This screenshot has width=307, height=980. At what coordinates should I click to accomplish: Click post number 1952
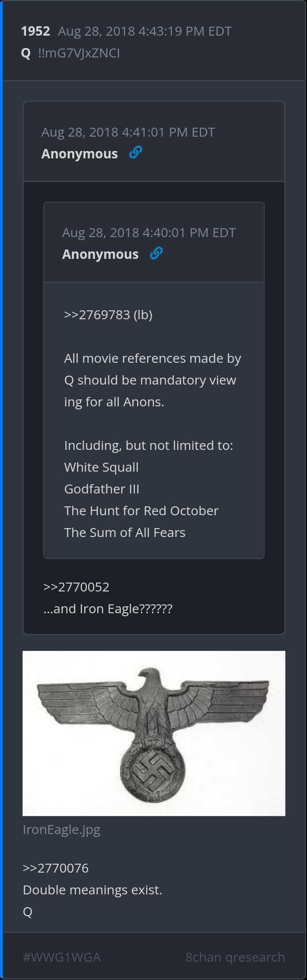[36, 31]
